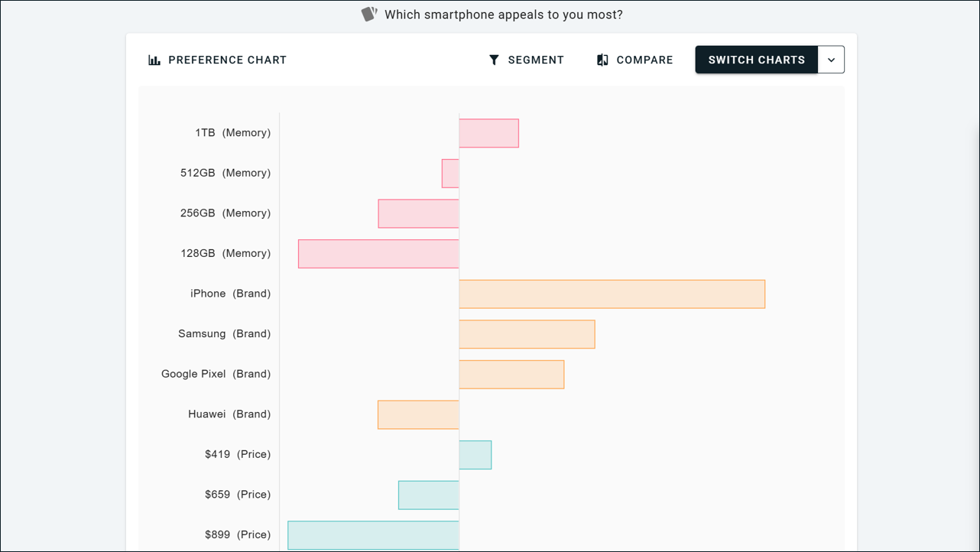Click the compare icon beside COMPARE
This screenshot has height=552, width=980.
tap(603, 59)
